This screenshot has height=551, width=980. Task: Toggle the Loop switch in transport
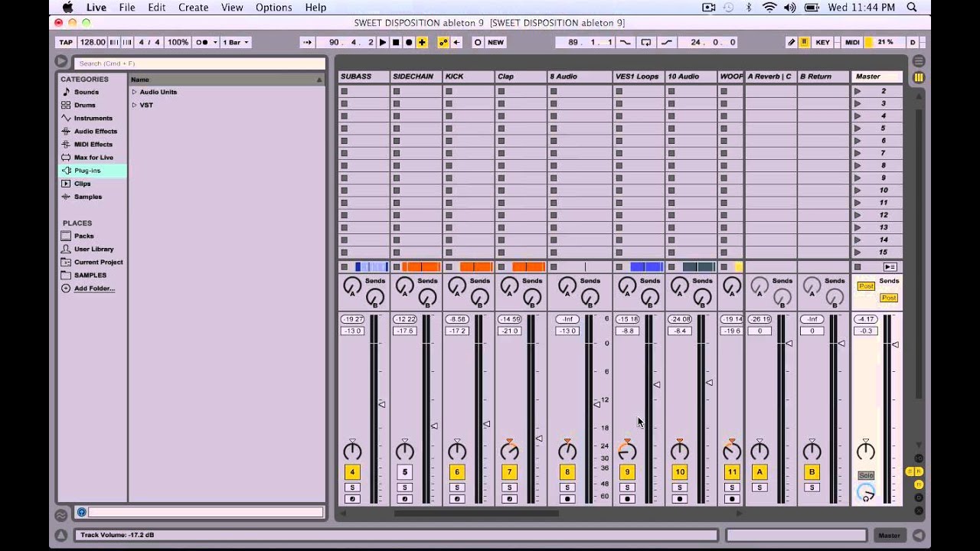(x=646, y=42)
